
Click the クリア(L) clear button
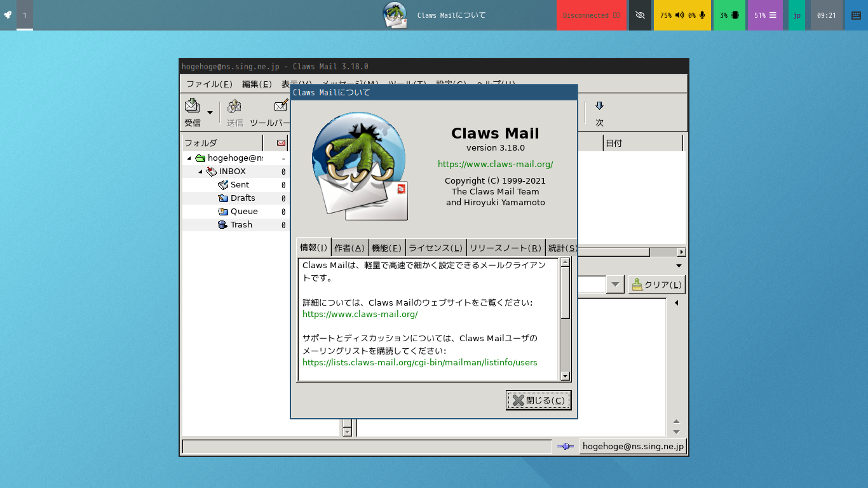pos(657,285)
